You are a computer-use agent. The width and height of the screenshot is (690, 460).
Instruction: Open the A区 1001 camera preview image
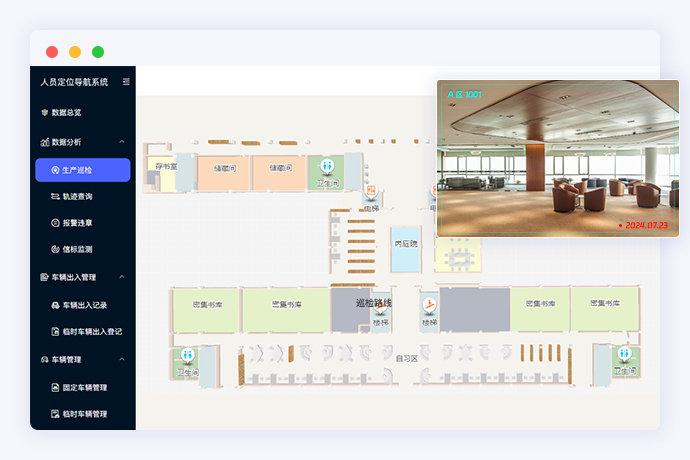[558, 158]
